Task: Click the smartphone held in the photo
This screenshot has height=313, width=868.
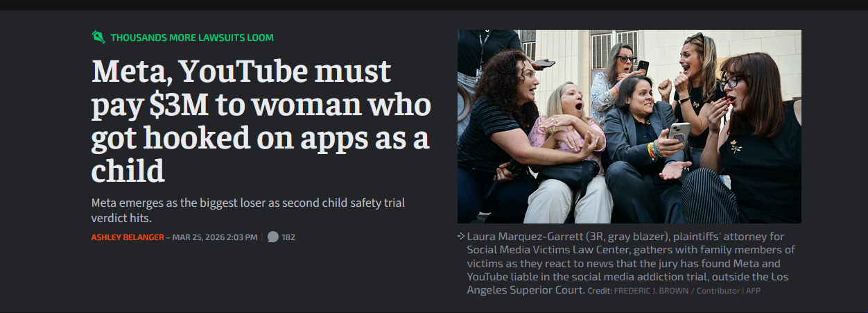Action: pos(678,133)
